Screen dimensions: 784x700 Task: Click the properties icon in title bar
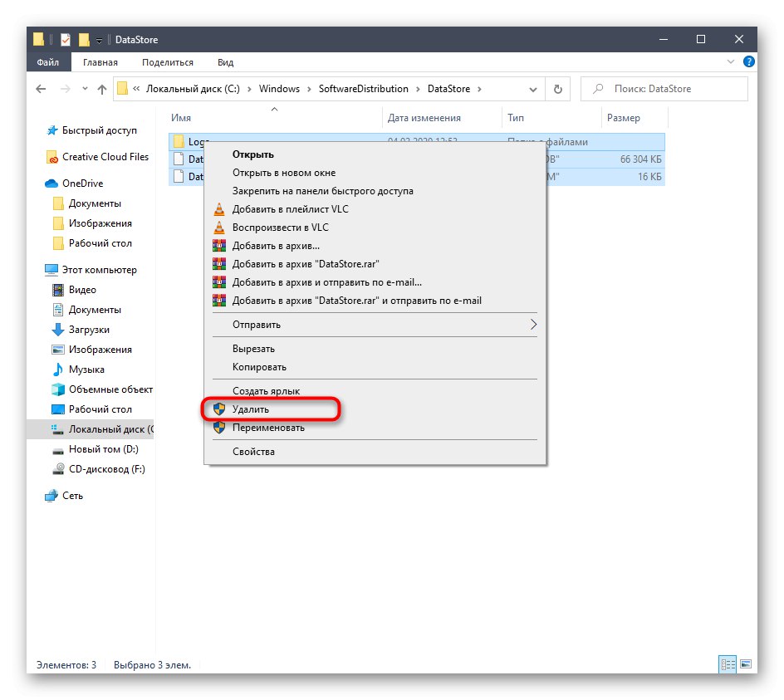pyautogui.click(x=66, y=40)
